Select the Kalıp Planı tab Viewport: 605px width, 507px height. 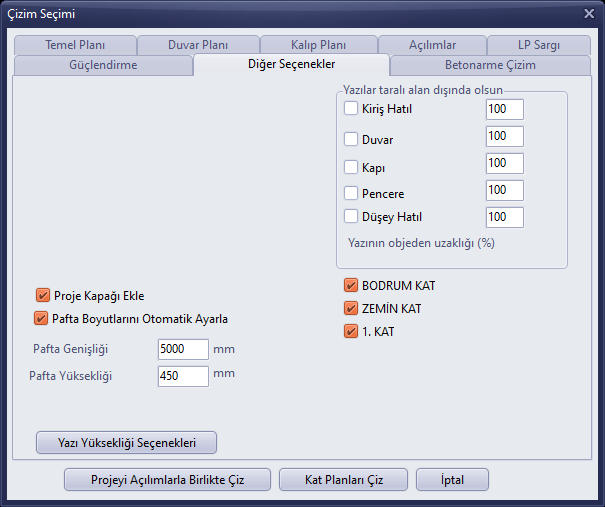[318, 45]
